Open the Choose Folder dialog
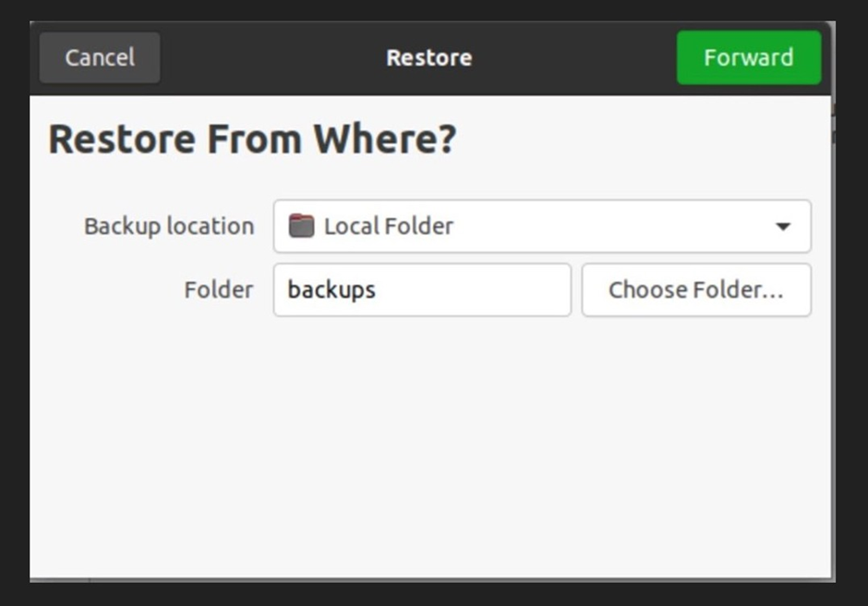The width and height of the screenshot is (868, 606). pos(696,289)
